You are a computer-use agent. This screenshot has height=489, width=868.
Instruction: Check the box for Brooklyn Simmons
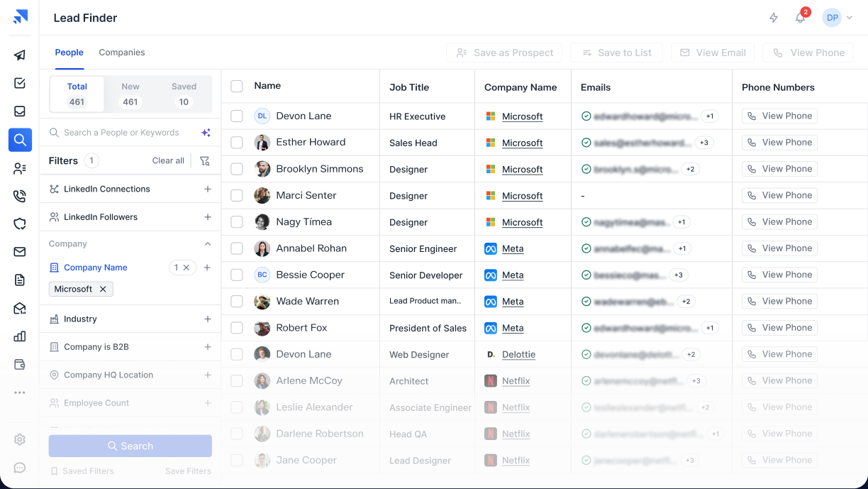coord(237,169)
